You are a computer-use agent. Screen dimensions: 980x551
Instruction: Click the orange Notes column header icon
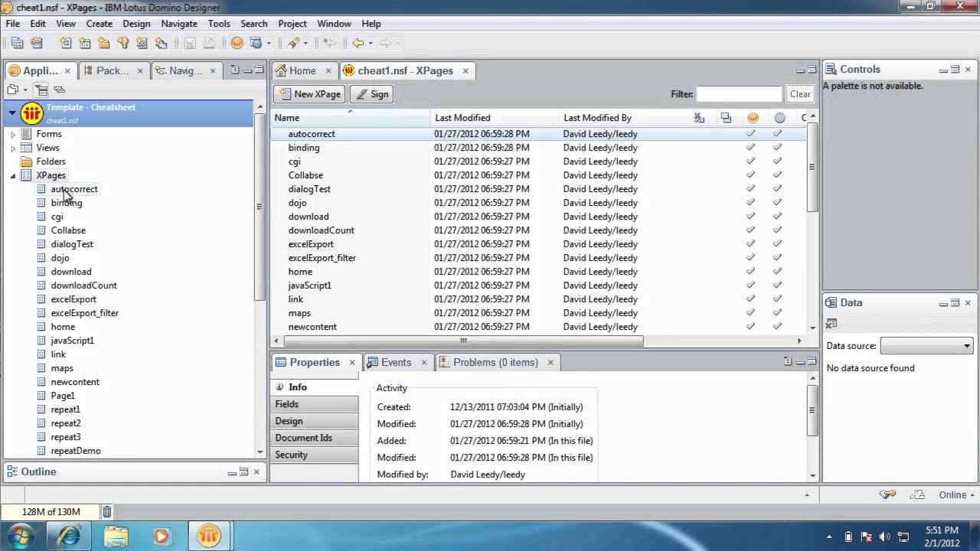(753, 118)
